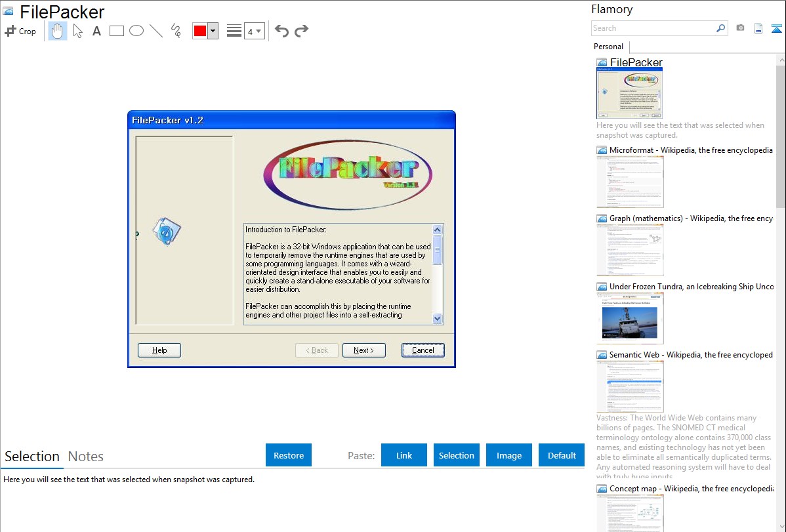Activate the hand pan tool

click(57, 31)
